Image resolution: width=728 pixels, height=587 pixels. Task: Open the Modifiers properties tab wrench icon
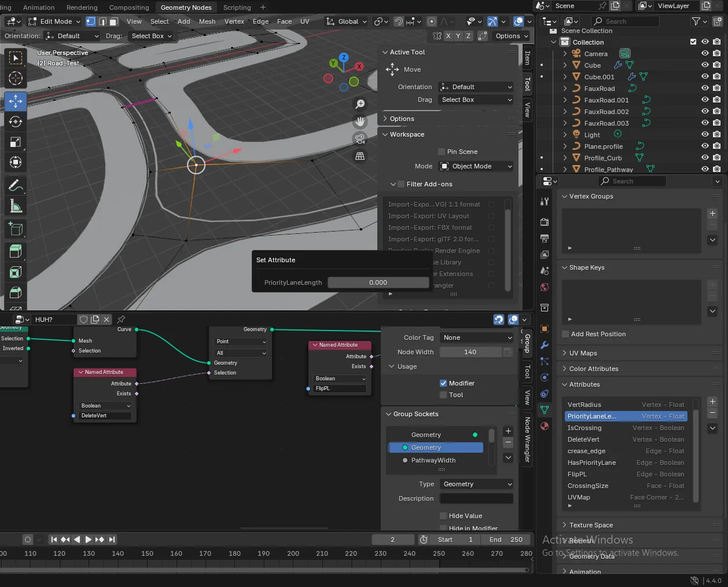[544, 345]
